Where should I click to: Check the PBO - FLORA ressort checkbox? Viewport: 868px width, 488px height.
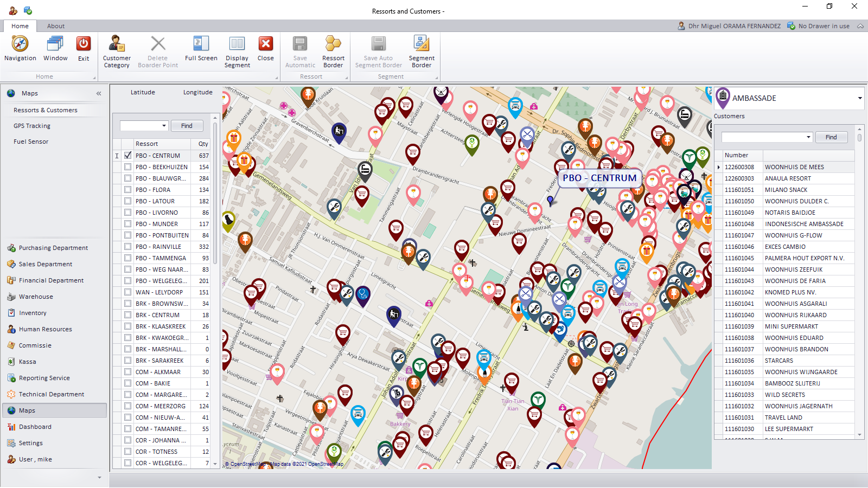128,190
